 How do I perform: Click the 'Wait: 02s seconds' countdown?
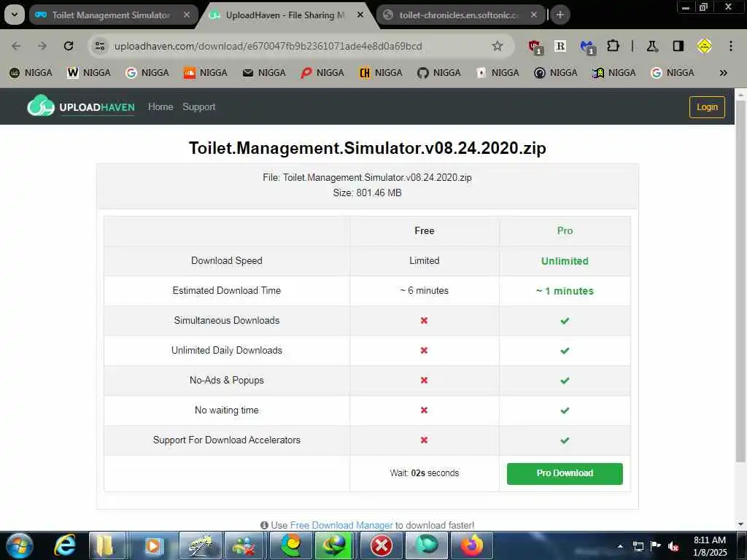pyautogui.click(x=424, y=472)
